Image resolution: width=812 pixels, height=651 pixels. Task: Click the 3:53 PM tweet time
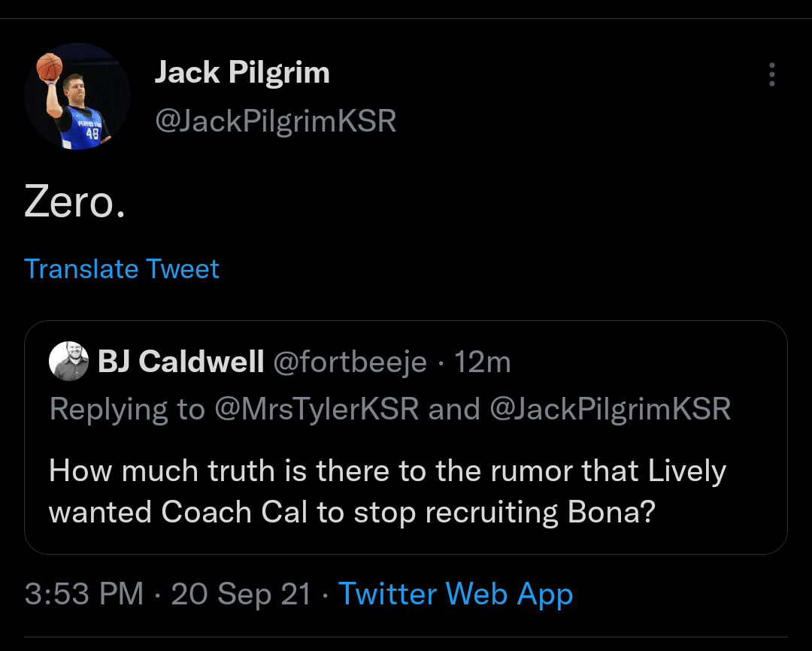point(83,594)
